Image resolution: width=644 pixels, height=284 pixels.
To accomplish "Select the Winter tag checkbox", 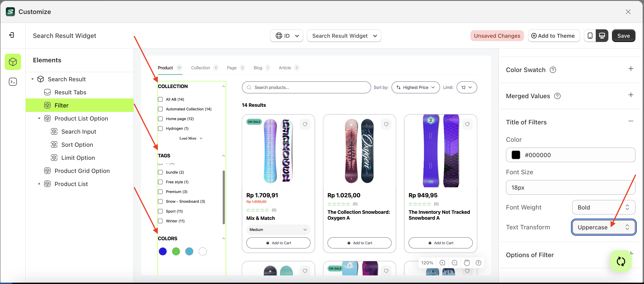I will [x=160, y=221].
